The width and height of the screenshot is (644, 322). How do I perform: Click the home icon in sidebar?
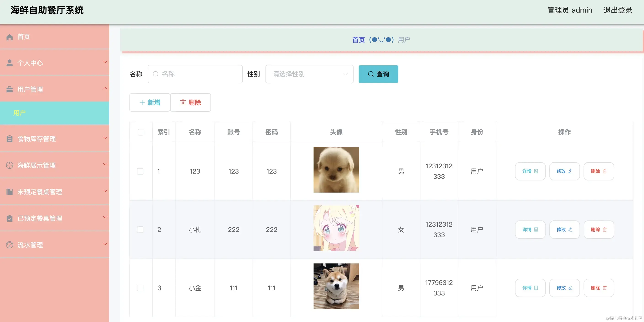tap(10, 37)
